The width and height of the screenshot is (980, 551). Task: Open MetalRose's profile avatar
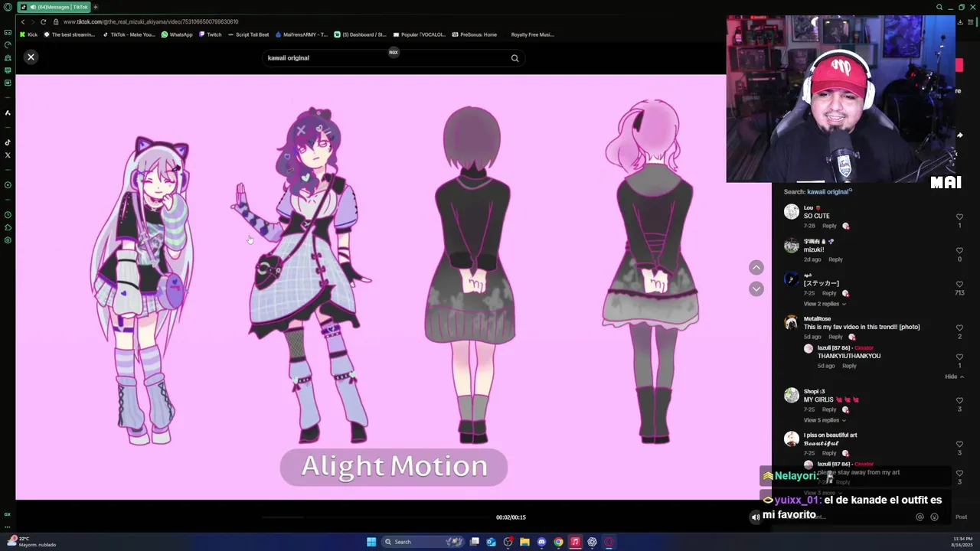pos(792,322)
